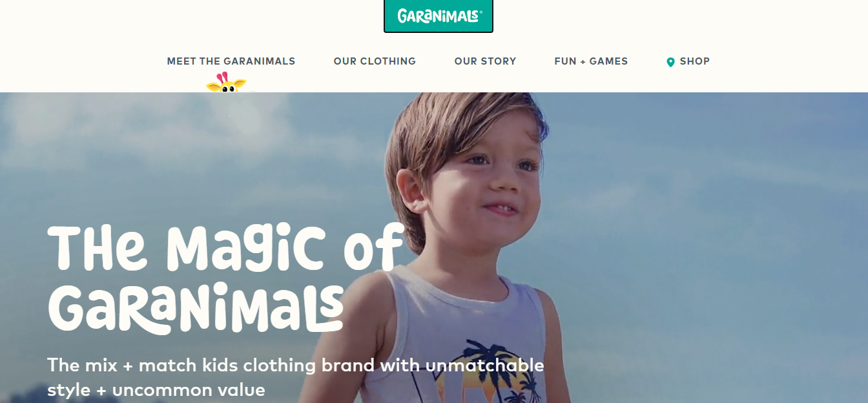
Task: Click the peeking giraffe character
Action: tap(226, 83)
